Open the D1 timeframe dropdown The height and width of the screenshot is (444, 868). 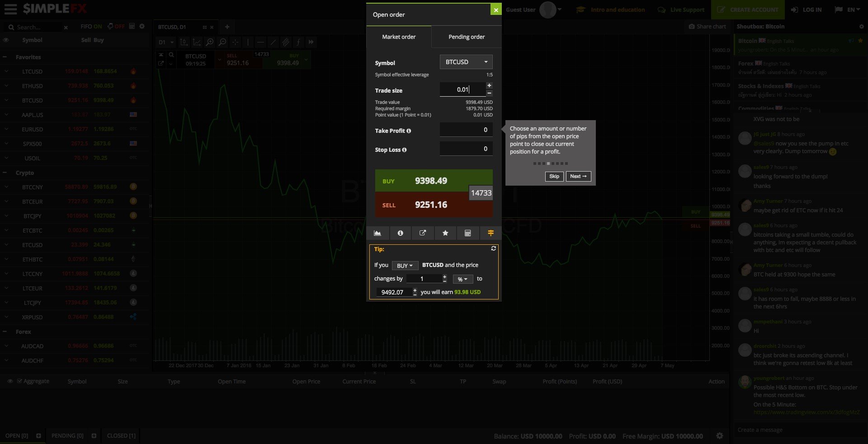[166, 42]
